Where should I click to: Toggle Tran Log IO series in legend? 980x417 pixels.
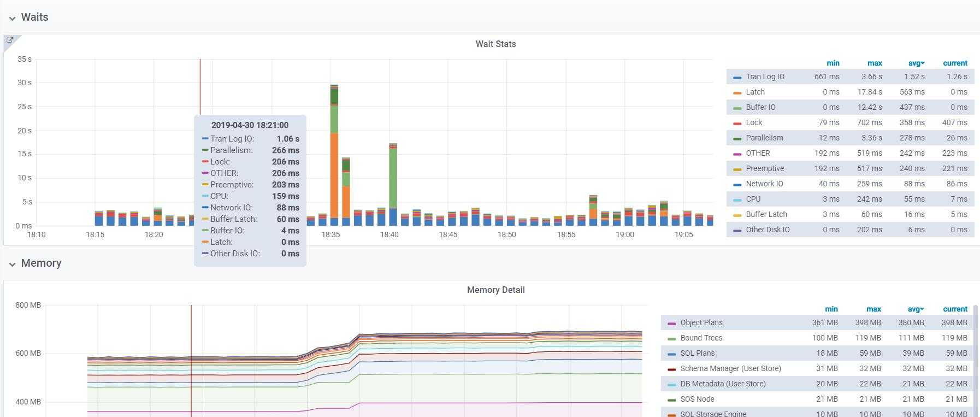(x=765, y=77)
